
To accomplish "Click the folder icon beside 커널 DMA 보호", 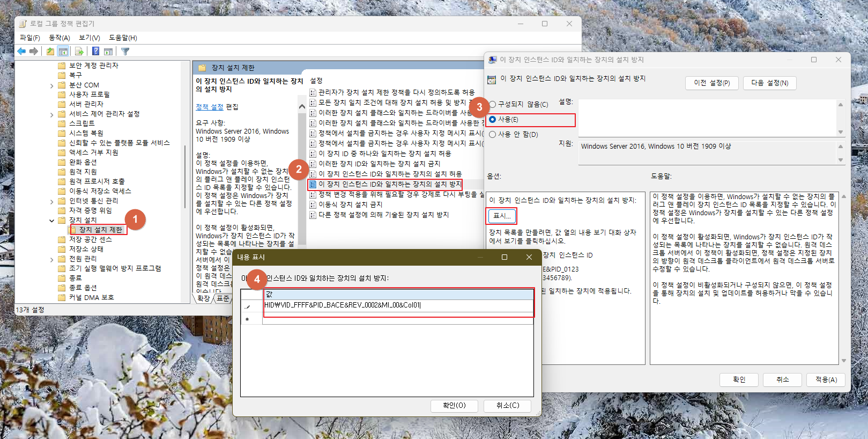I will [62, 297].
